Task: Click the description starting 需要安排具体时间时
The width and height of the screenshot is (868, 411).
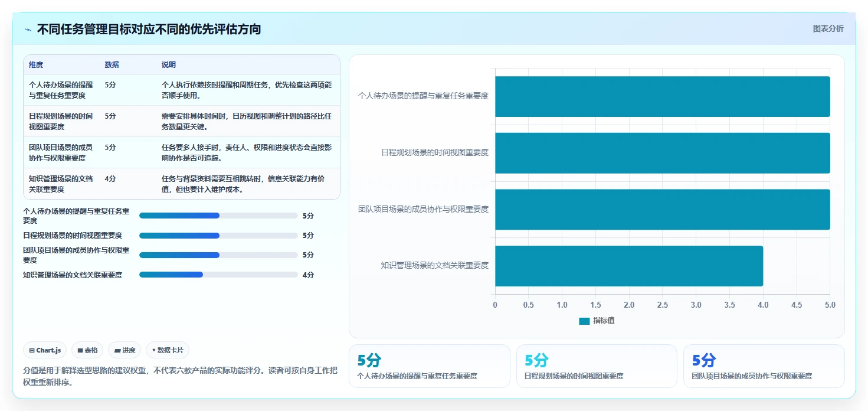Action: pos(247,121)
